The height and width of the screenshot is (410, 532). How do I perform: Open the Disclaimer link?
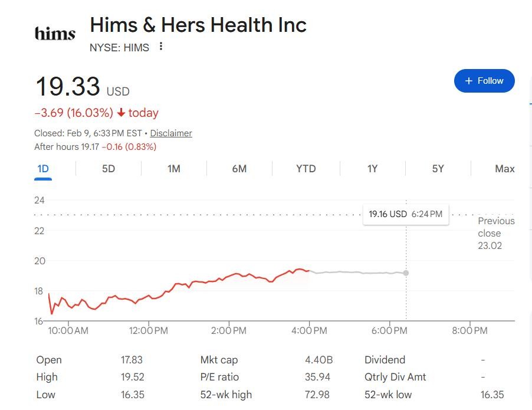[x=171, y=133]
